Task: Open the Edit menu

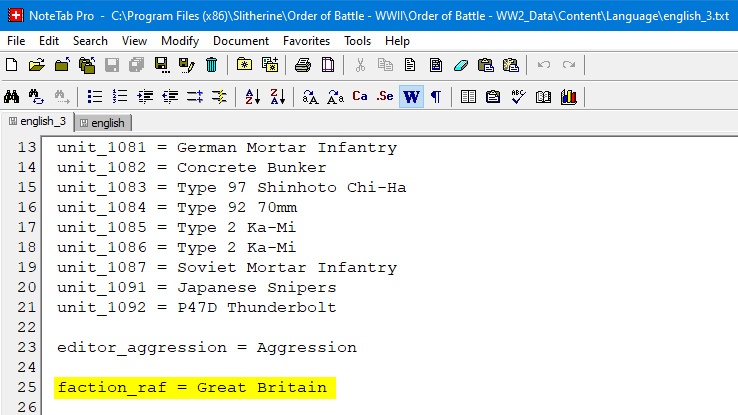Action: (x=49, y=41)
